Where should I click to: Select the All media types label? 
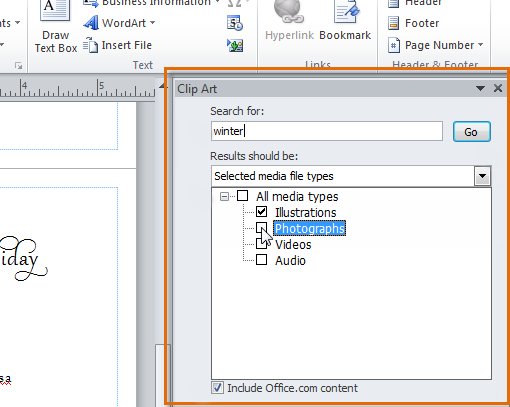[297, 196]
